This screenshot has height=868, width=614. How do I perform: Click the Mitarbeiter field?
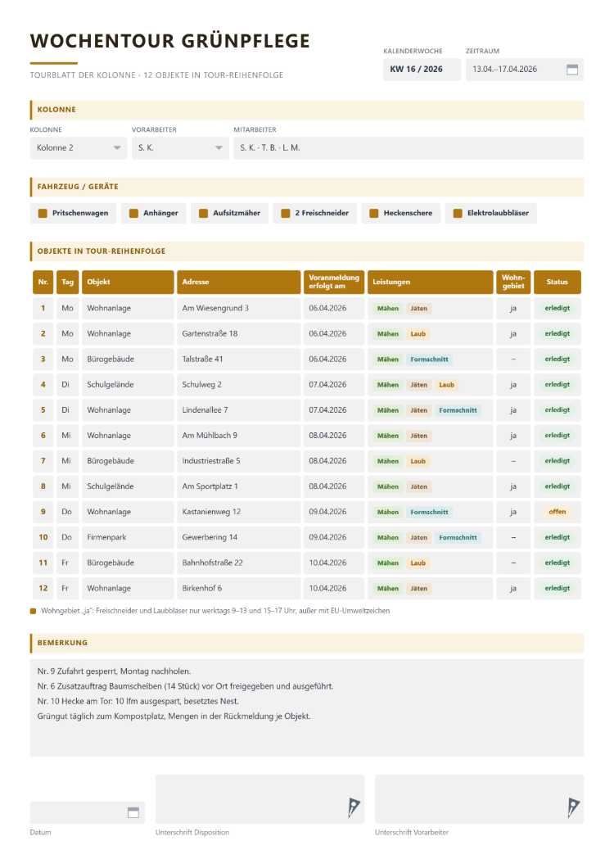pos(409,147)
